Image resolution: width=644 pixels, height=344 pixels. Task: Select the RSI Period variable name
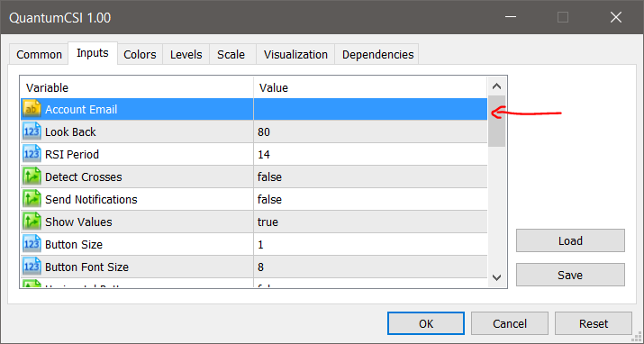click(x=72, y=154)
